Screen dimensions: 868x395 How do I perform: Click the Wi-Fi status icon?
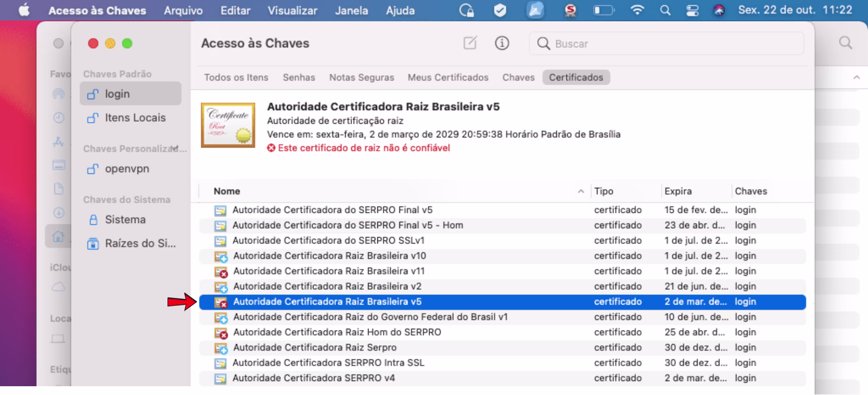(637, 10)
